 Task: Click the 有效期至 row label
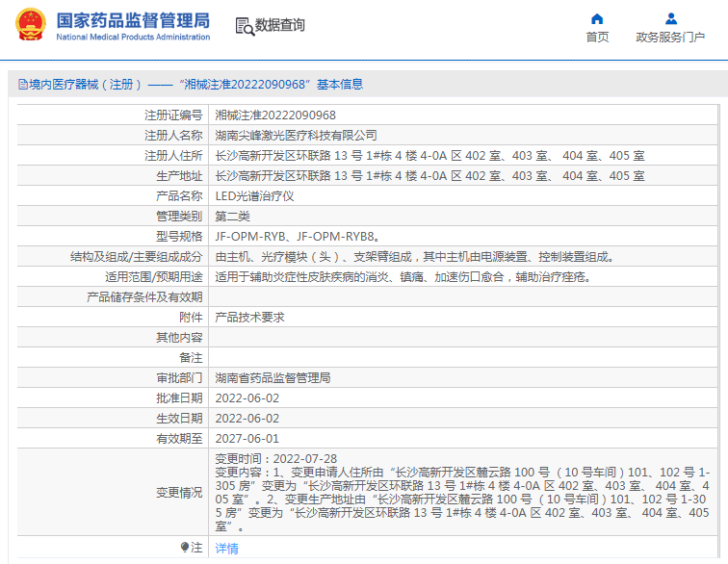pos(179,439)
